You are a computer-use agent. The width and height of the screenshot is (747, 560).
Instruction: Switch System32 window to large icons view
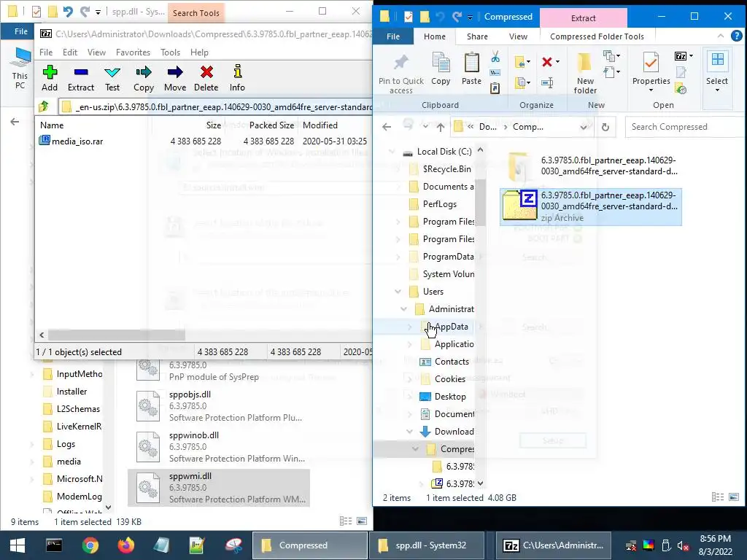point(362,521)
